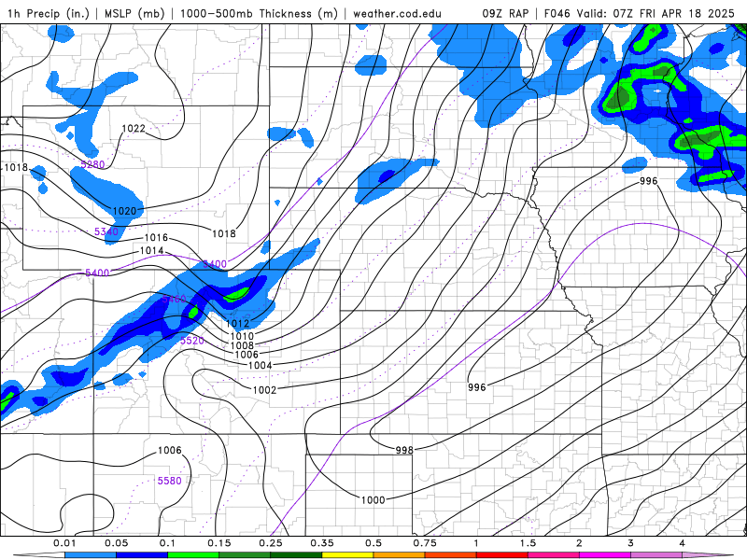Click the 5400 label below the 1016 contour
The image size is (747, 560).
[x=215, y=264]
